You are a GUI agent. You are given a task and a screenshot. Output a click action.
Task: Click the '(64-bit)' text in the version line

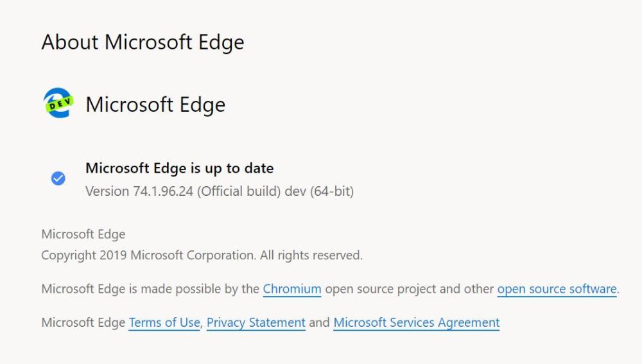(332, 191)
